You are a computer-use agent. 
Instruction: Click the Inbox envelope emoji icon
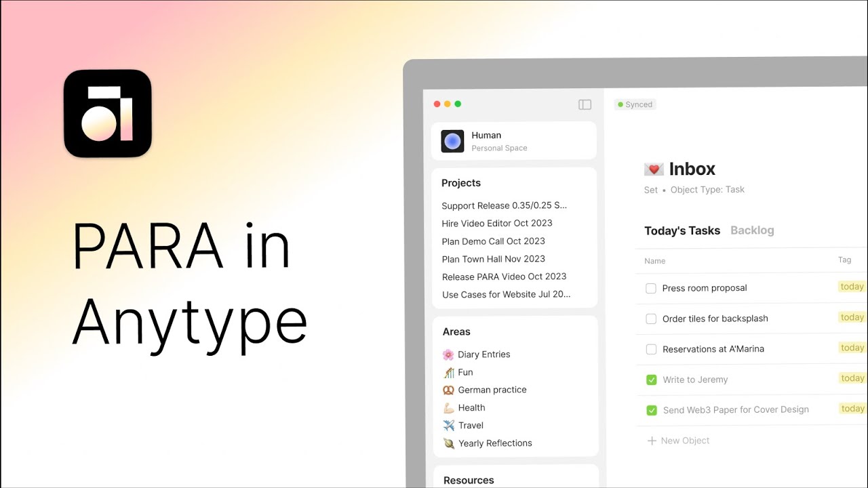[654, 169]
